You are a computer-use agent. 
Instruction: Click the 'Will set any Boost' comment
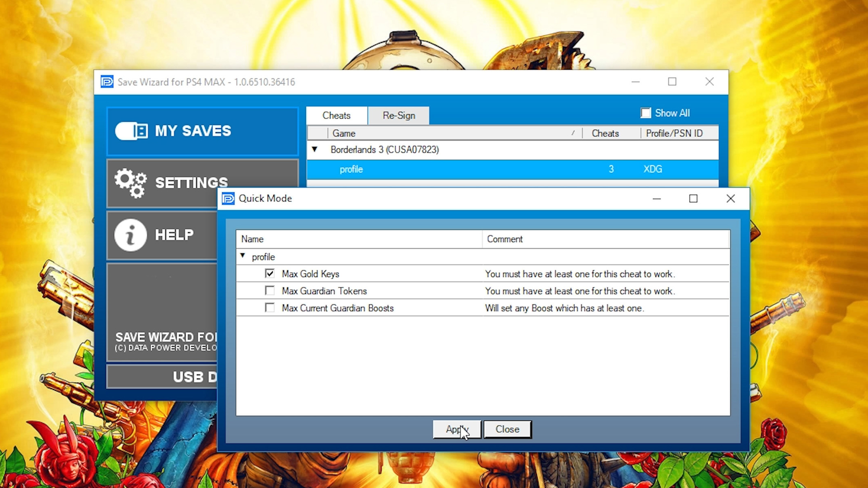[564, 308]
